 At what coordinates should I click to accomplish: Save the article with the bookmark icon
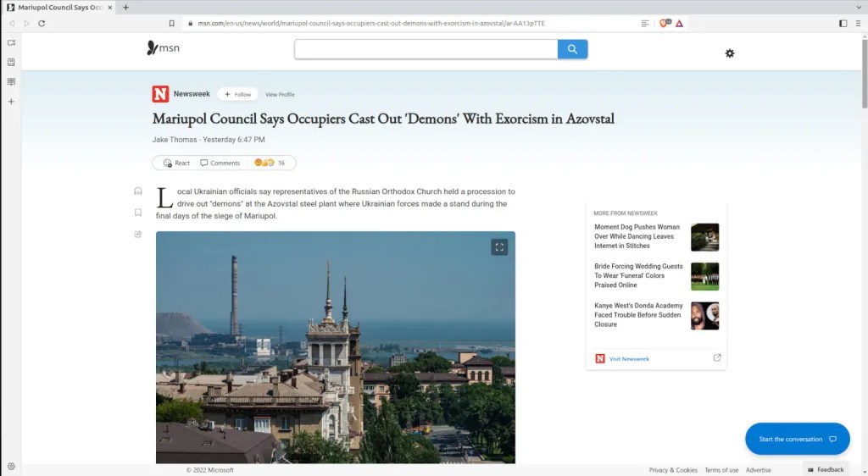coord(138,213)
